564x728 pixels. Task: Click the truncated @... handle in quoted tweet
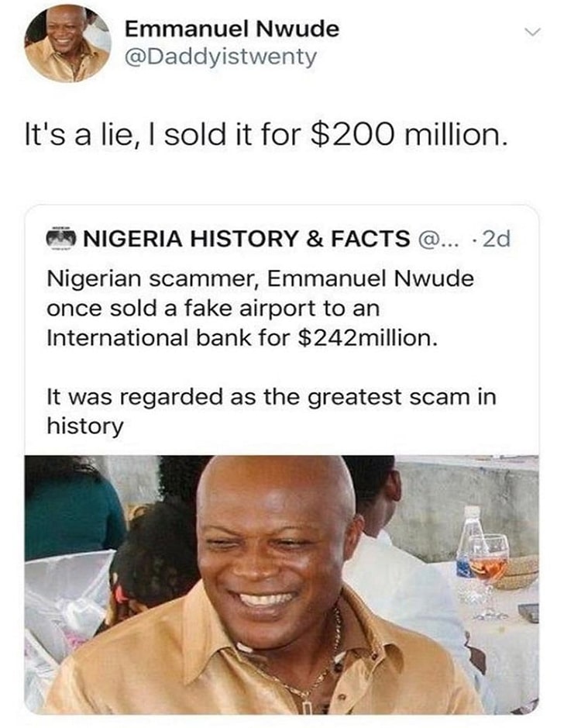point(438,239)
